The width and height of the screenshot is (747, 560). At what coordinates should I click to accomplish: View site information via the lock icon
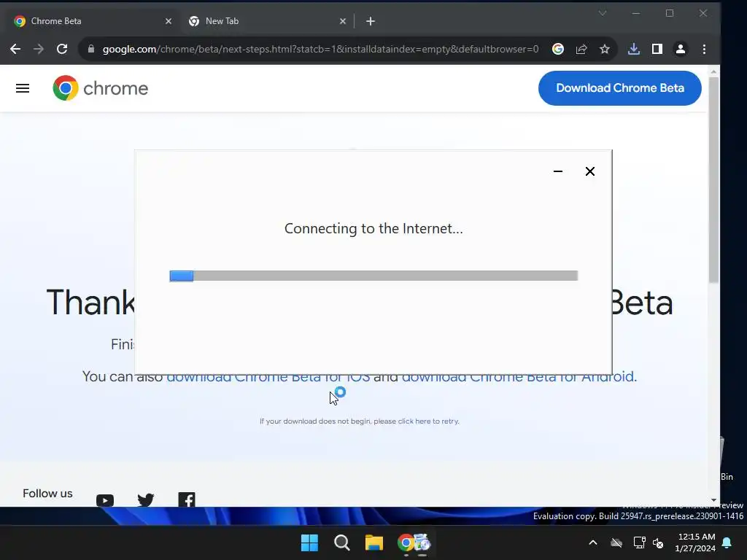click(91, 49)
